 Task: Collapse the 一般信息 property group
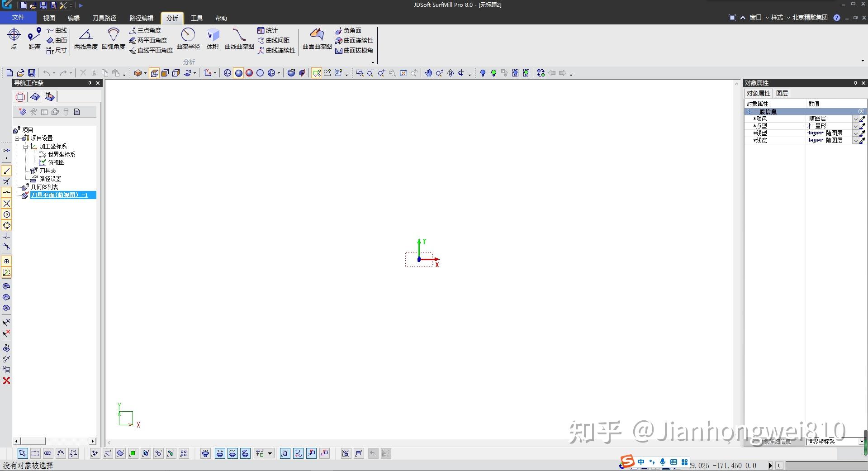(861, 111)
